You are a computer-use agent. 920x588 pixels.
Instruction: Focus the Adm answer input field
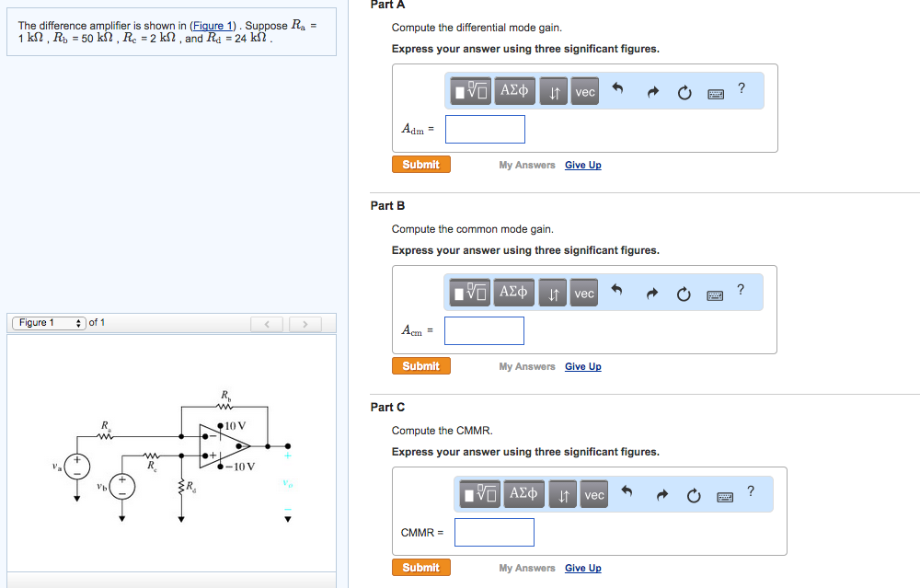click(485, 129)
